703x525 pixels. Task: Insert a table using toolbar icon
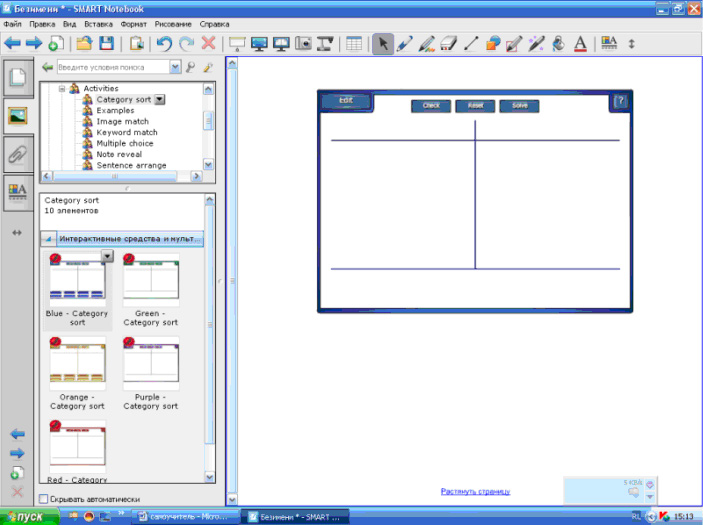coord(353,44)
